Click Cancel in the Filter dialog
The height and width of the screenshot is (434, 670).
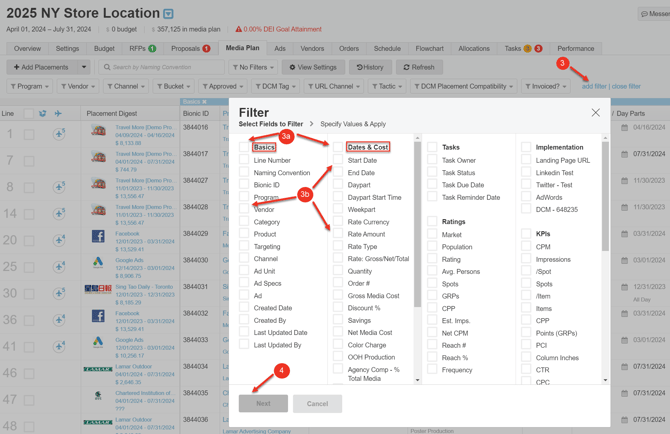(x=317, y=403)
